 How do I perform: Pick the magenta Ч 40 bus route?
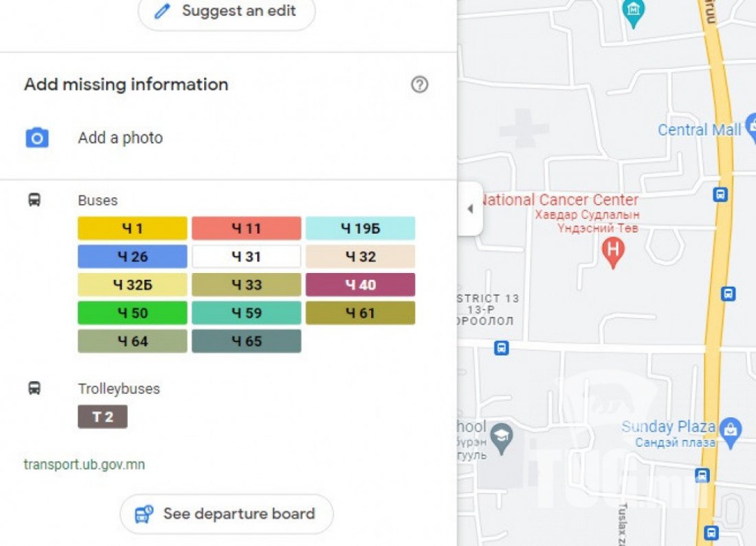(x=360, y=285)
